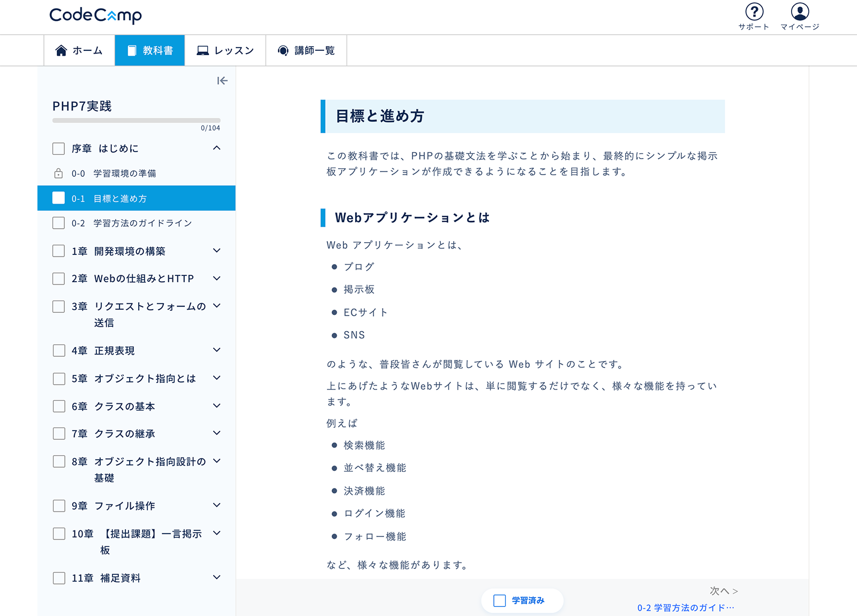Click the PHP7実践 course title
The width and height of the screenshot is (857, 616).
coord(82,106)
